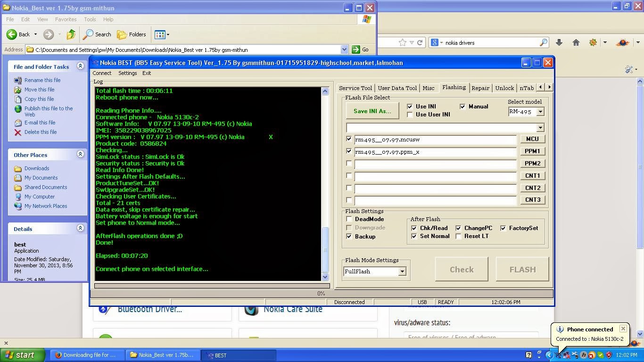Toggle the Backup checkbox
Screen dimensions: 644x362
click(x=349, y=237)
